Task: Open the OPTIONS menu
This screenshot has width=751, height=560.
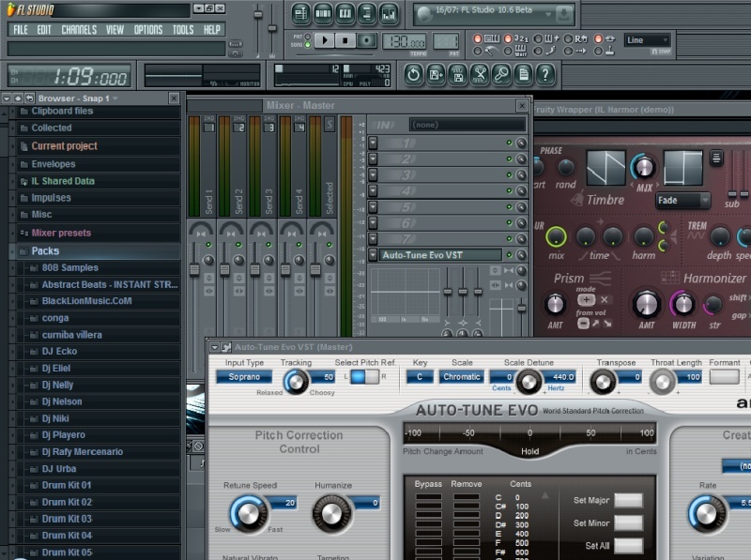Action: pyautogui.click(x=148, y=30)
